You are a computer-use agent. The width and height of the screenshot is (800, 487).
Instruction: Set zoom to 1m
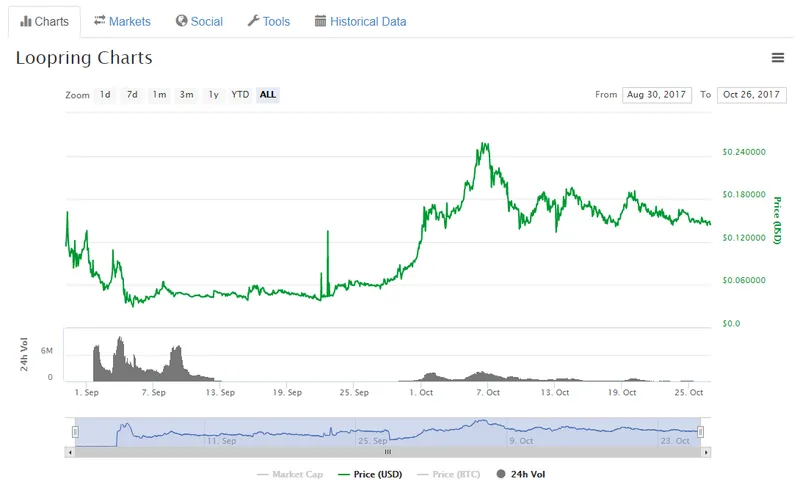160,95
